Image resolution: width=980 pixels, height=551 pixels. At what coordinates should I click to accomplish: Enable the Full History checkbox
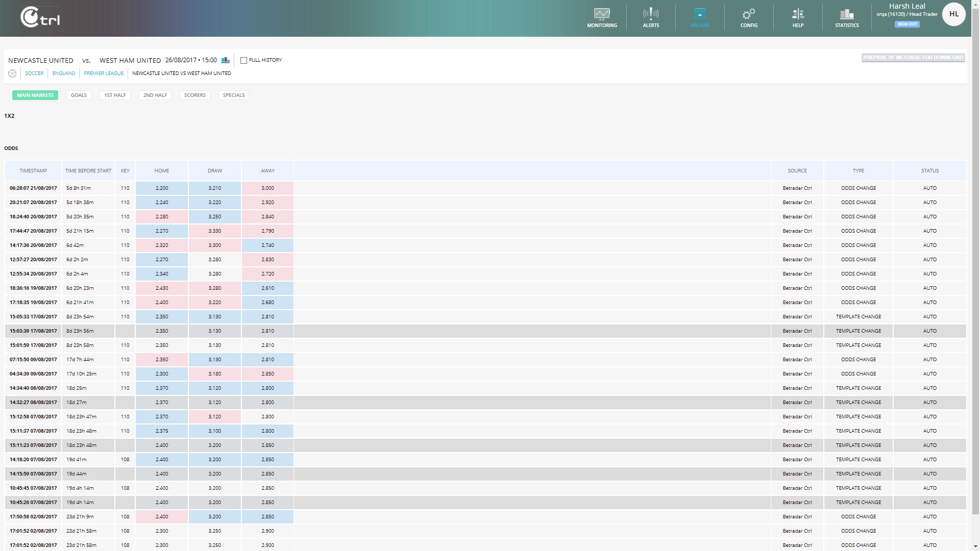point(244,60)
